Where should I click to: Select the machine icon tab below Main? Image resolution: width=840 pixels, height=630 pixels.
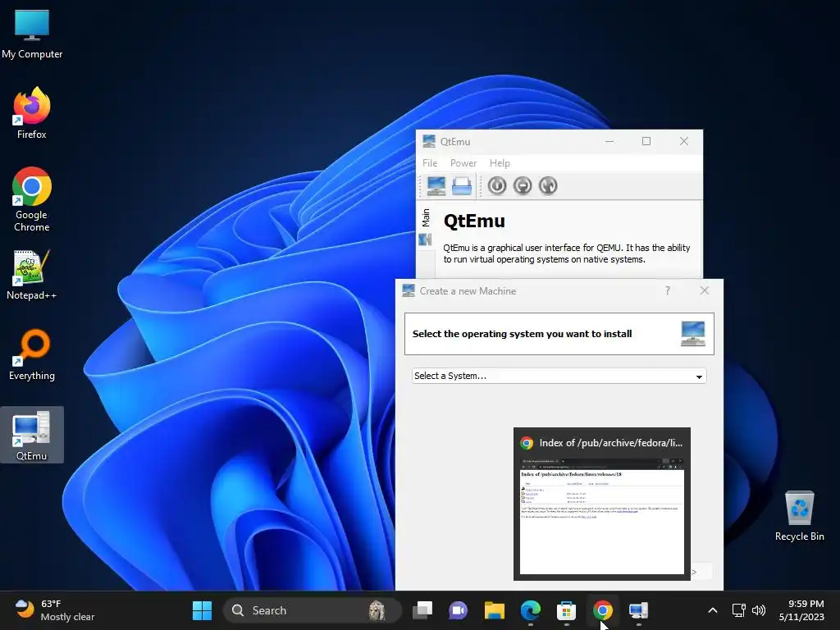point(426,240)
